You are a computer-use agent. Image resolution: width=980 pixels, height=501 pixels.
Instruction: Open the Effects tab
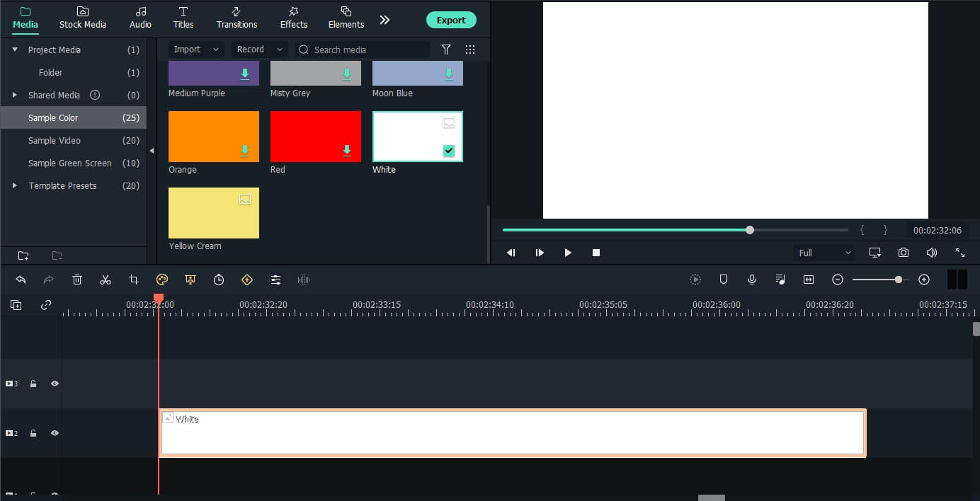294,18
